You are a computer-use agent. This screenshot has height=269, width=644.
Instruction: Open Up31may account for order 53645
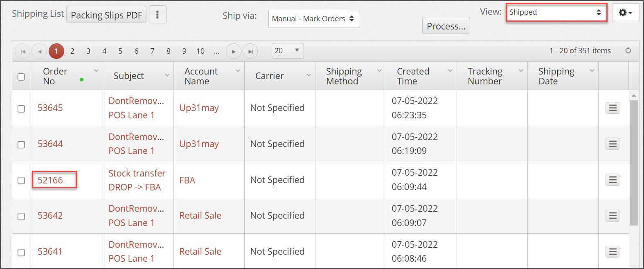[x=199, y=108]
